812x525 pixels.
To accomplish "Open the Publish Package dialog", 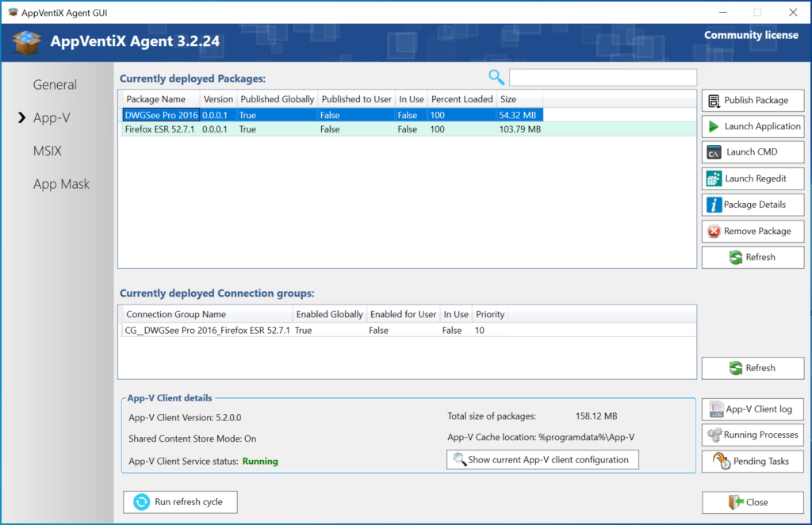I will 752,100.
